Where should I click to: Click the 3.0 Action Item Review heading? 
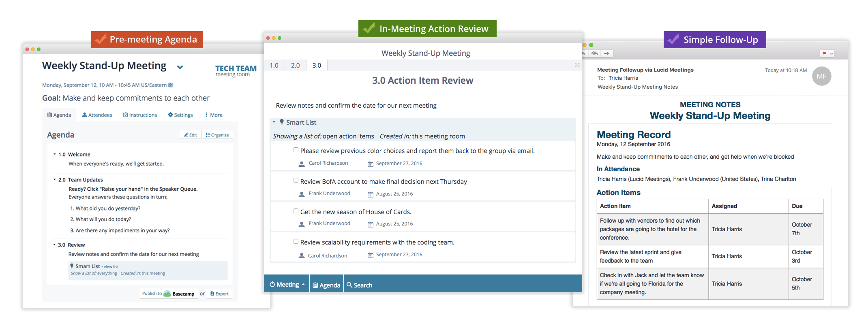pos(423,81)
